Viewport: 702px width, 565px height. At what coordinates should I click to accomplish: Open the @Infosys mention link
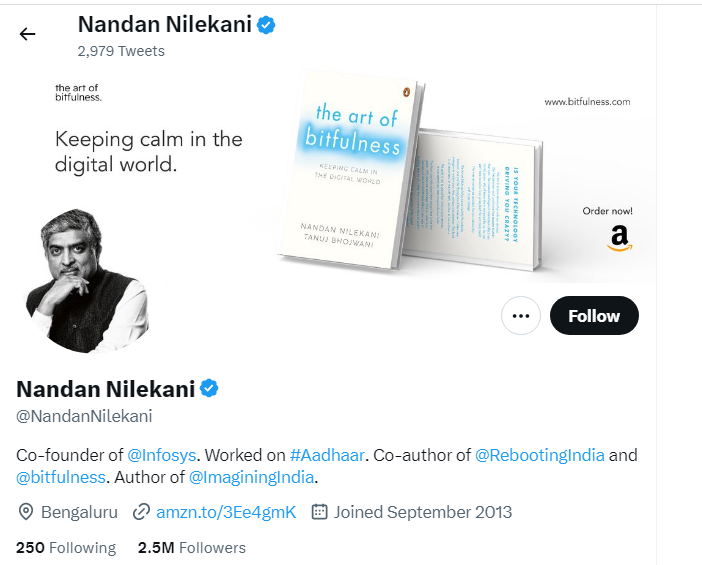160,455
